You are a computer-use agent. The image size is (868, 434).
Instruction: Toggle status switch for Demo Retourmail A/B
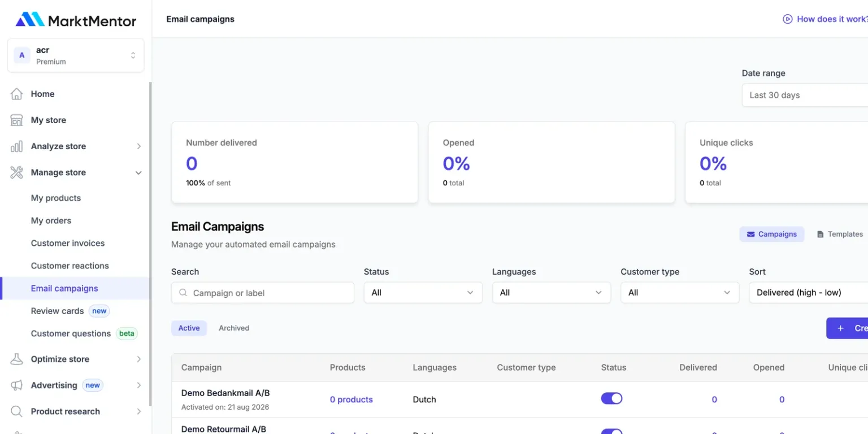point(611,431)
